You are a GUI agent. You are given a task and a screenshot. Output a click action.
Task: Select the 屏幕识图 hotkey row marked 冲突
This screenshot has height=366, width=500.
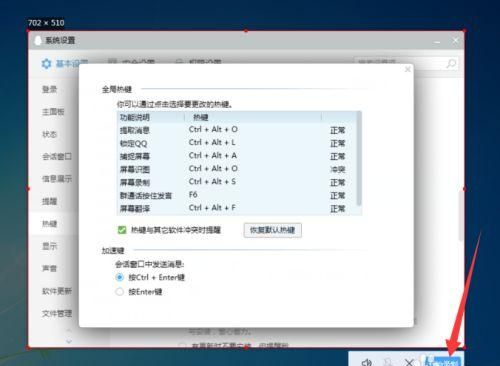click(x=238, y=169)
